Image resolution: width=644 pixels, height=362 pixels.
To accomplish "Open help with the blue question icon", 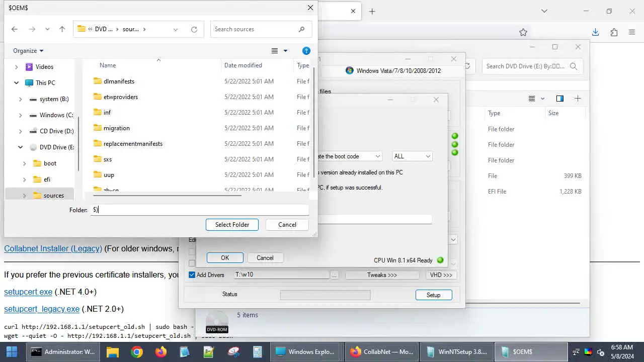I will click(306, 51).
